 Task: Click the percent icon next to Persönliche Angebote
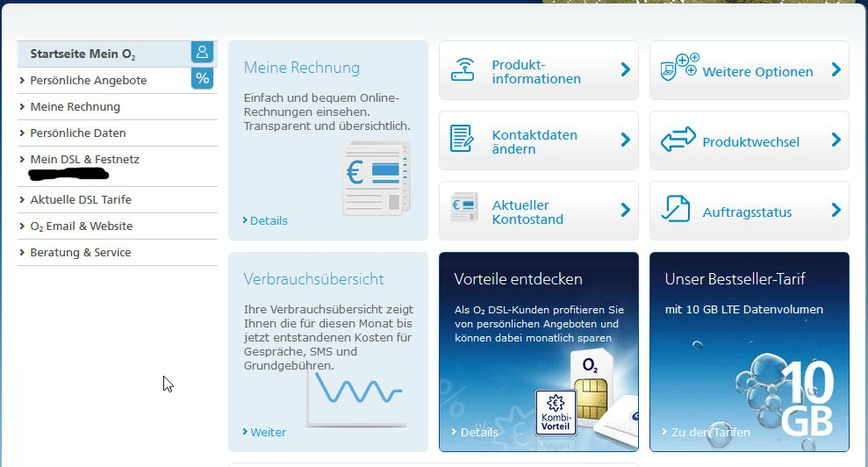[202, 78]
